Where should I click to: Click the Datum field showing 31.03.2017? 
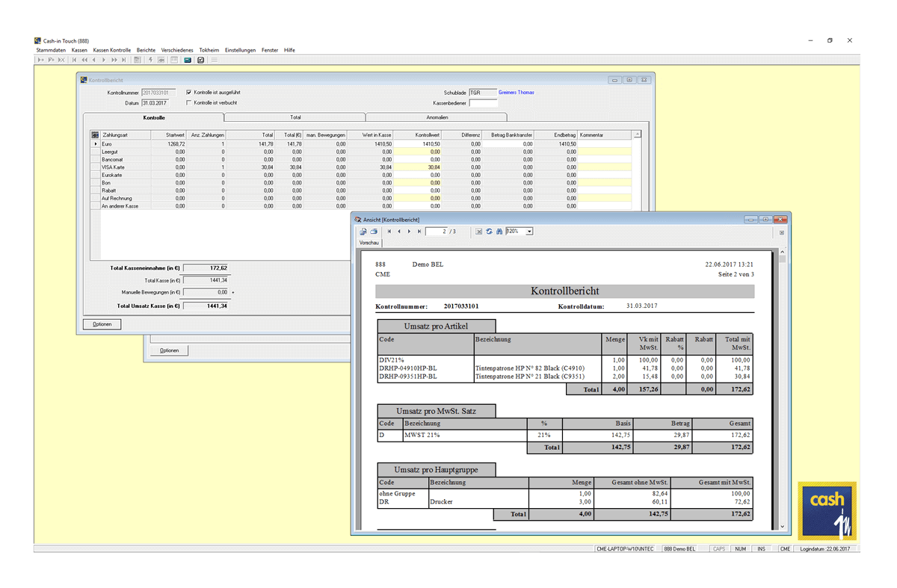tap(155, 103)
